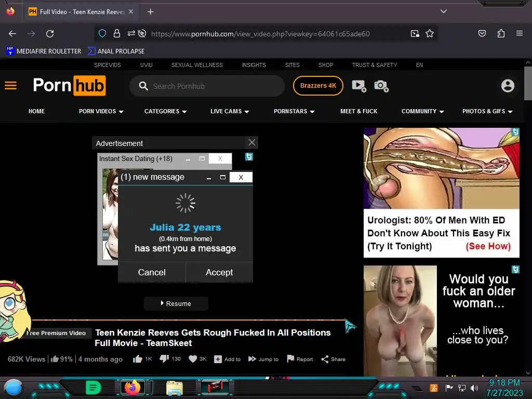Image resolution: width=532 pixels, height=399 pixels.
Task: Open the Firefox extensions icon
Action: [501, 33]
